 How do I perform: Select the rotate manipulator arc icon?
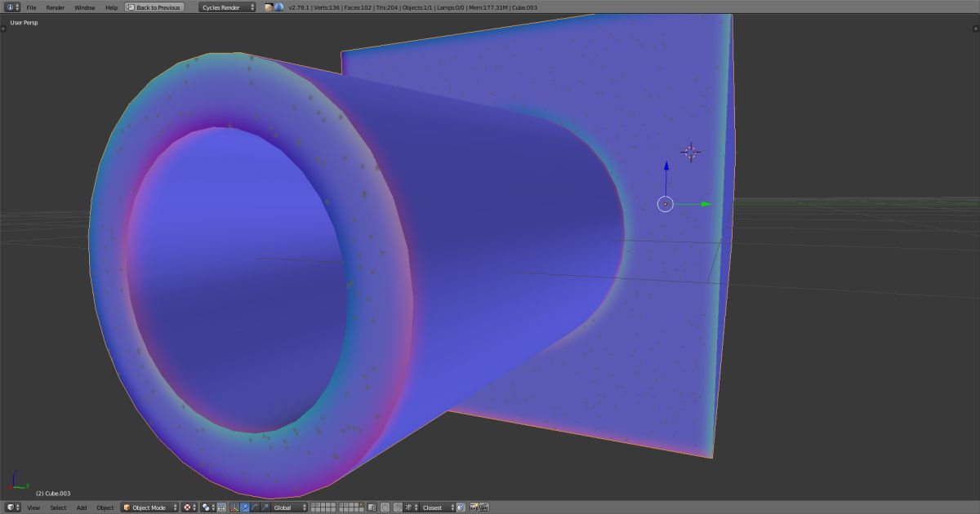[x=255, y=507]
